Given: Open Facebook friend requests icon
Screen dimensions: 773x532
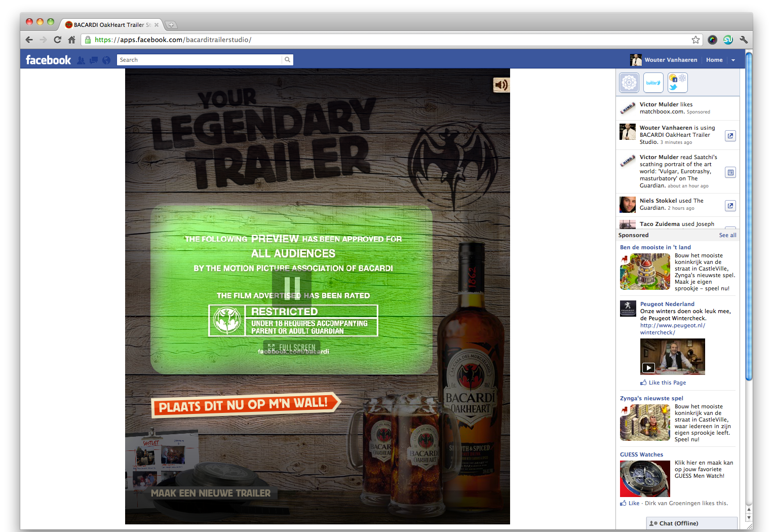Looking at the screenshot, I should tap(81, 60).
